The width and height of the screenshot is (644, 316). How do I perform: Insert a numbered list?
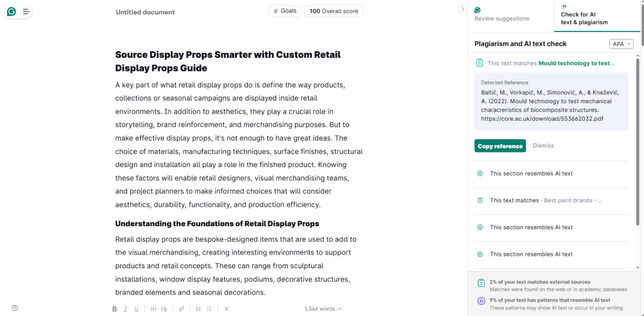tap(198, 309)
